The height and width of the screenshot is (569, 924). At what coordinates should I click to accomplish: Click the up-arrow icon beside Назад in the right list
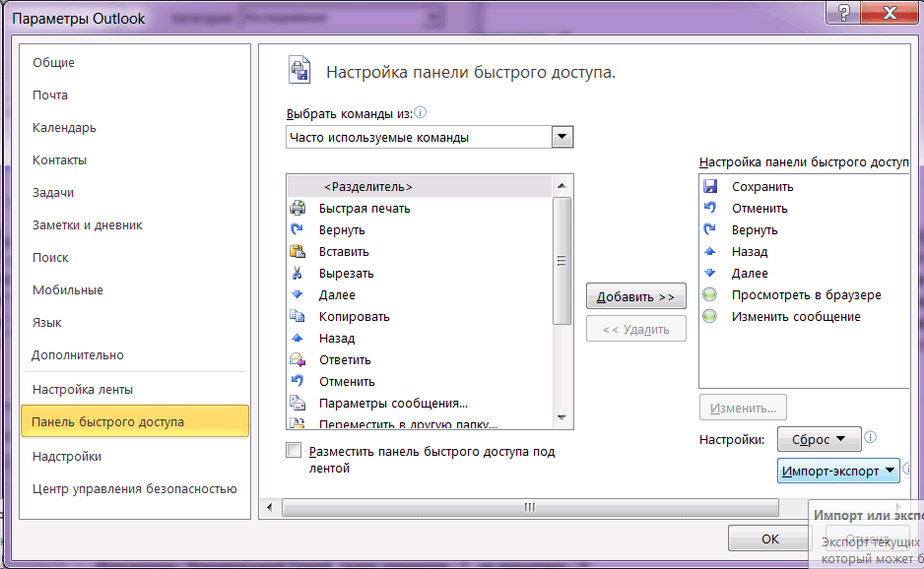coord(710,251)
